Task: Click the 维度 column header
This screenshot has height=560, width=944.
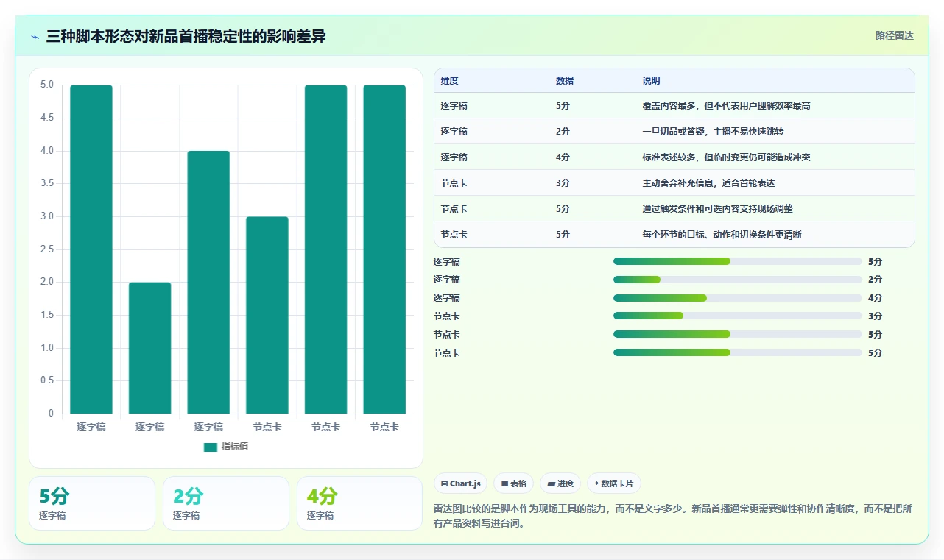Action: pos(449,80)
